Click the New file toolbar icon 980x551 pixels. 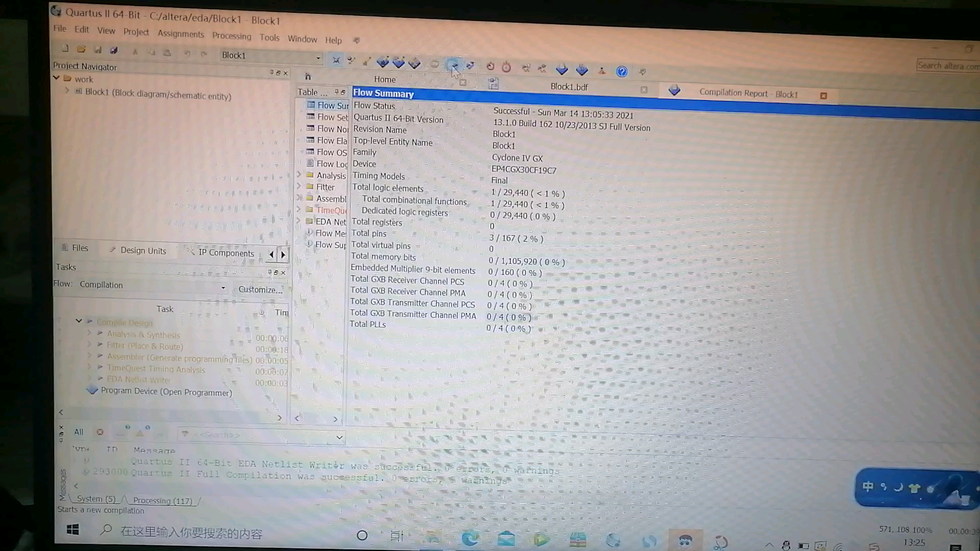pyautogui.click(x=65, y=49)
